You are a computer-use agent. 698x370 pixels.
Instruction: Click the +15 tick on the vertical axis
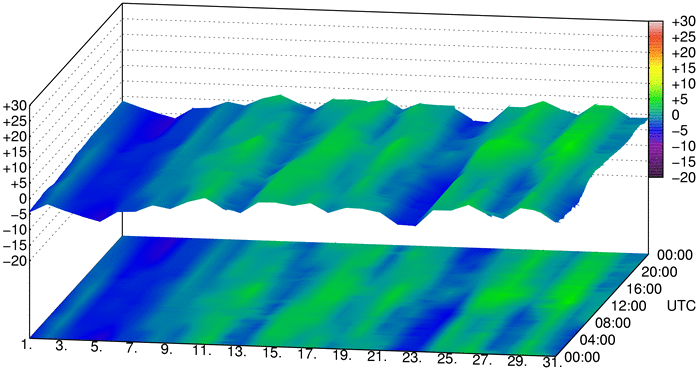tap(15, 153)
